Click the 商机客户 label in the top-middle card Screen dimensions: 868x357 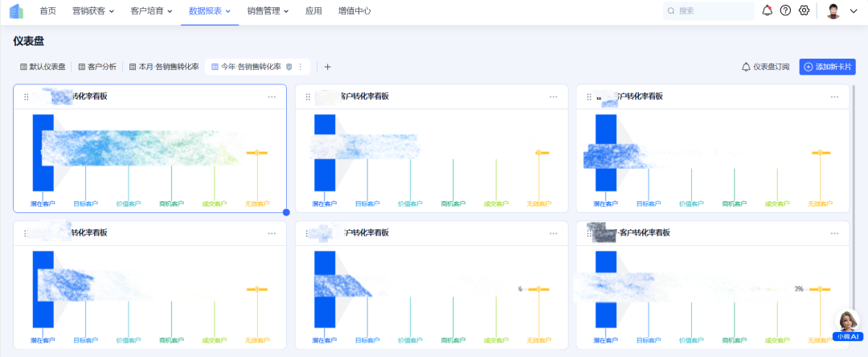(x=453, y=203)
